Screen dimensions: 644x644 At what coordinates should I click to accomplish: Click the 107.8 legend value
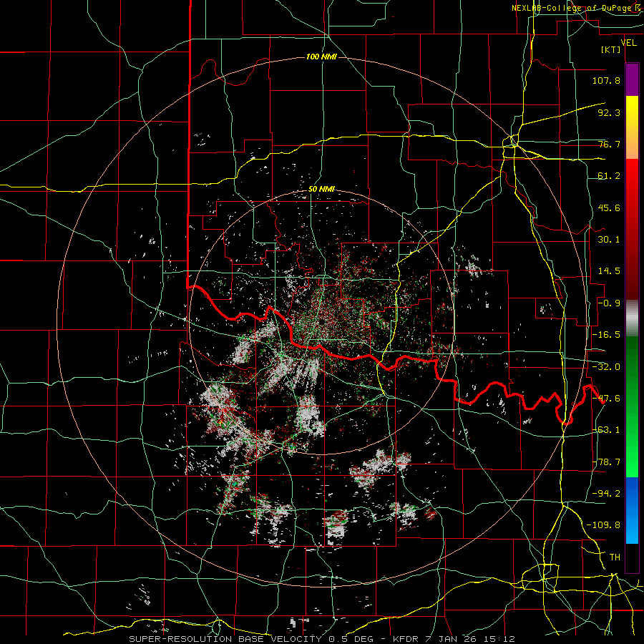[x=606, y=80]
